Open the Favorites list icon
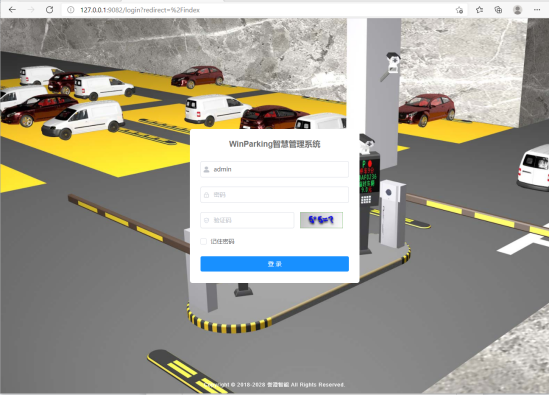Viewport: 549px width, 395px height. tap(479, 10)
